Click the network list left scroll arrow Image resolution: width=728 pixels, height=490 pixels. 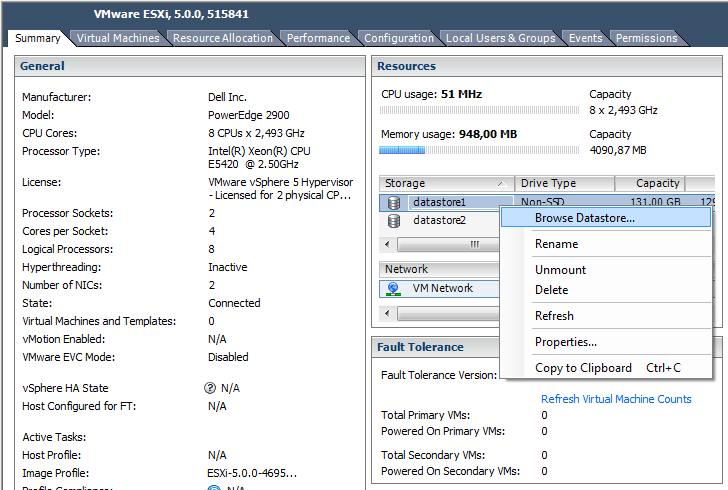tap(387, 314)
